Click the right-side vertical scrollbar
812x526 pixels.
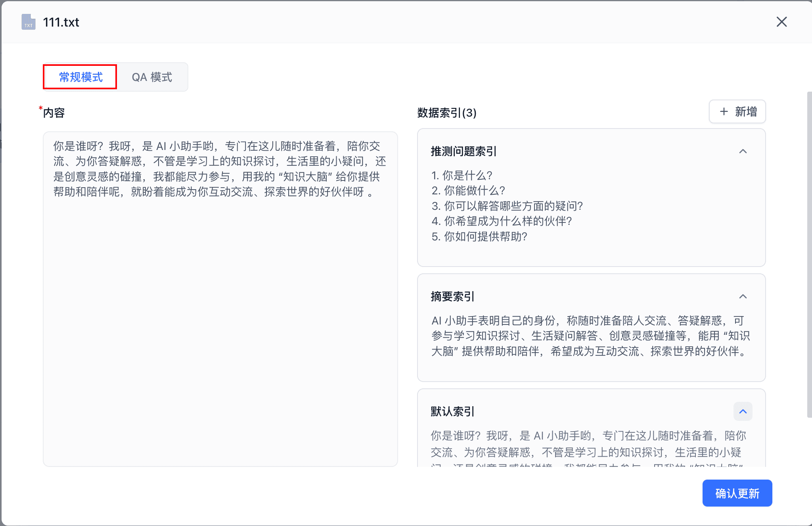[809, 254]
